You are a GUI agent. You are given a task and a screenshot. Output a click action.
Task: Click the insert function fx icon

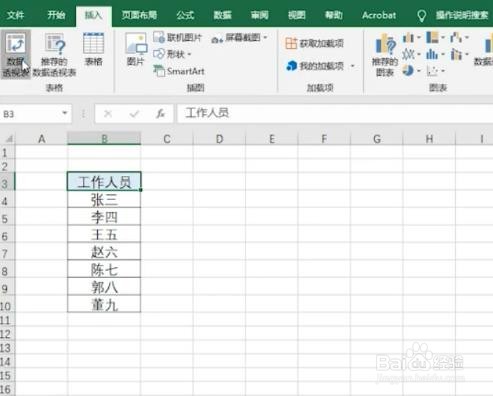coord(160,114)
